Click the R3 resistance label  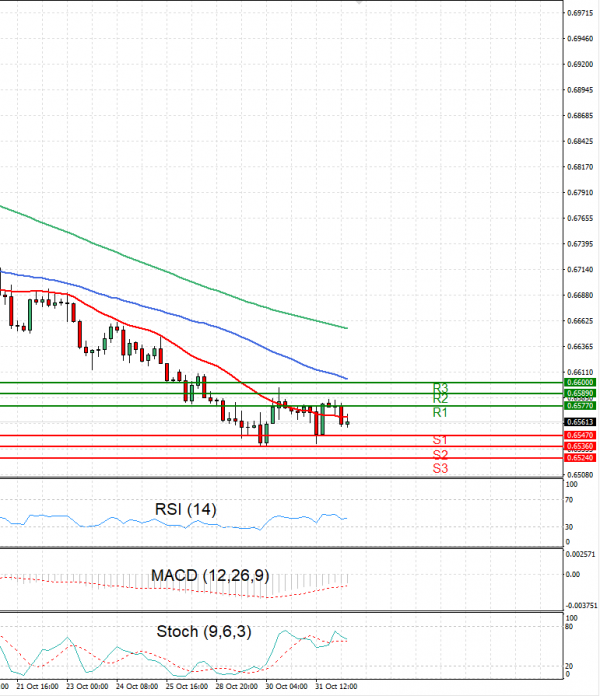point(440,388)
